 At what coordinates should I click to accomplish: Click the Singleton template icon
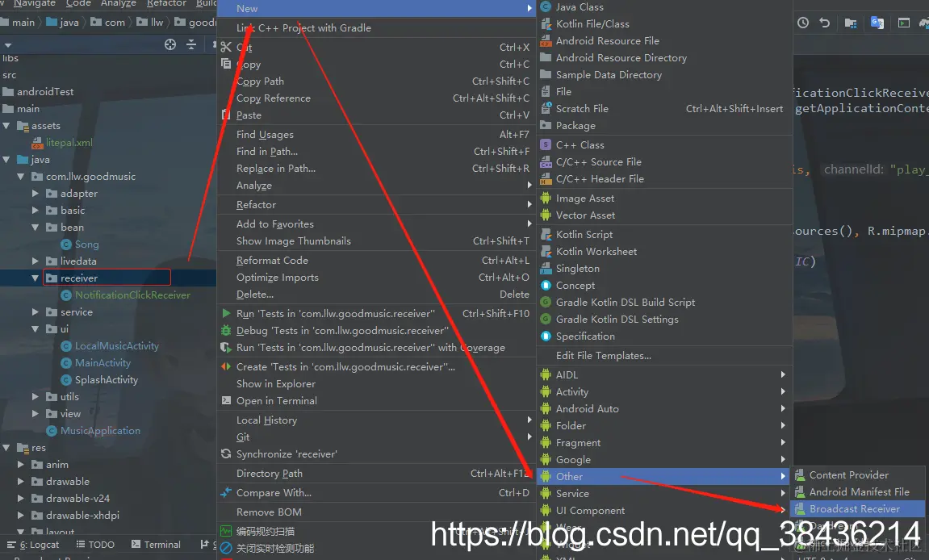[546, 269]
